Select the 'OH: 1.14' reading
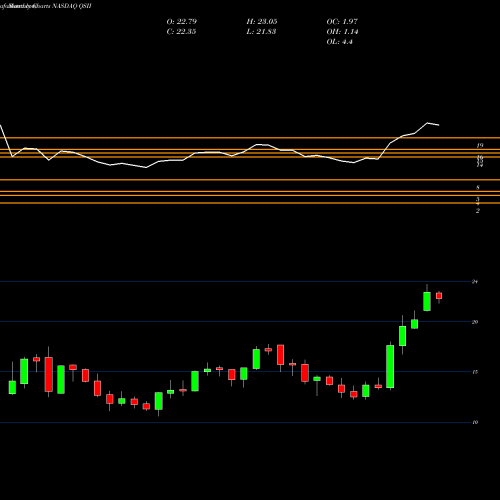500x500 pixels. [x=342, y=32]
